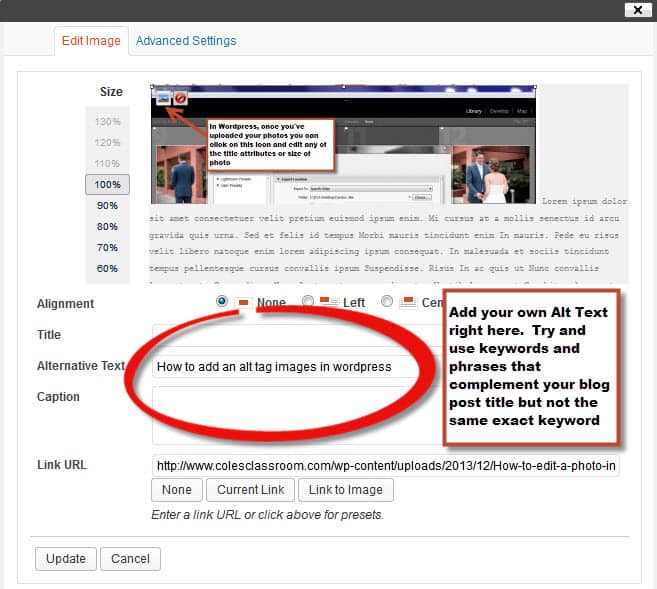The width and height of the screenshot is (657, 589).
Task: Click the None alignment icon
Action: [x=243, y=303]
